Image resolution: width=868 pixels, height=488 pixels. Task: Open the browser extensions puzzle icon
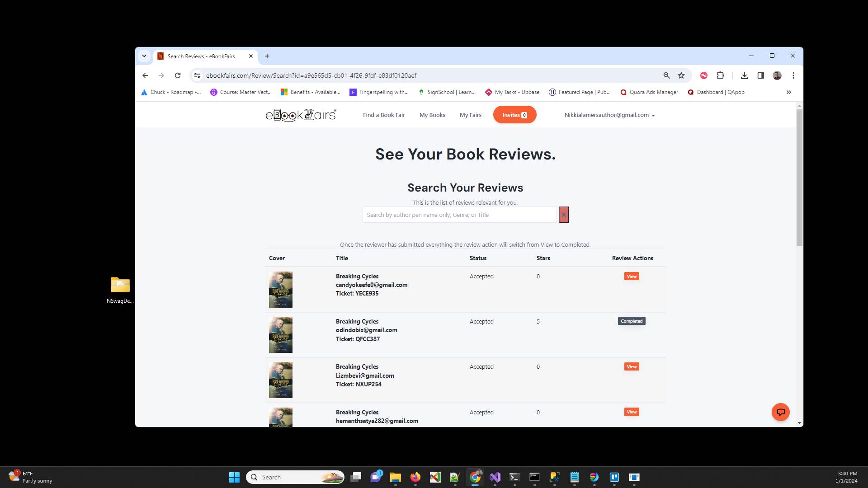[720, 75]
